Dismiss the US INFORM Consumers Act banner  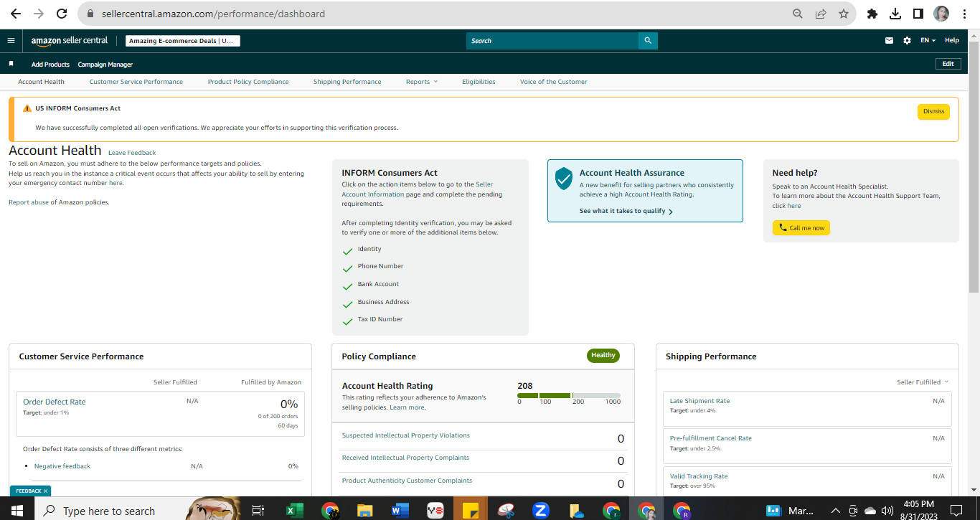click(x=933, y=111)
